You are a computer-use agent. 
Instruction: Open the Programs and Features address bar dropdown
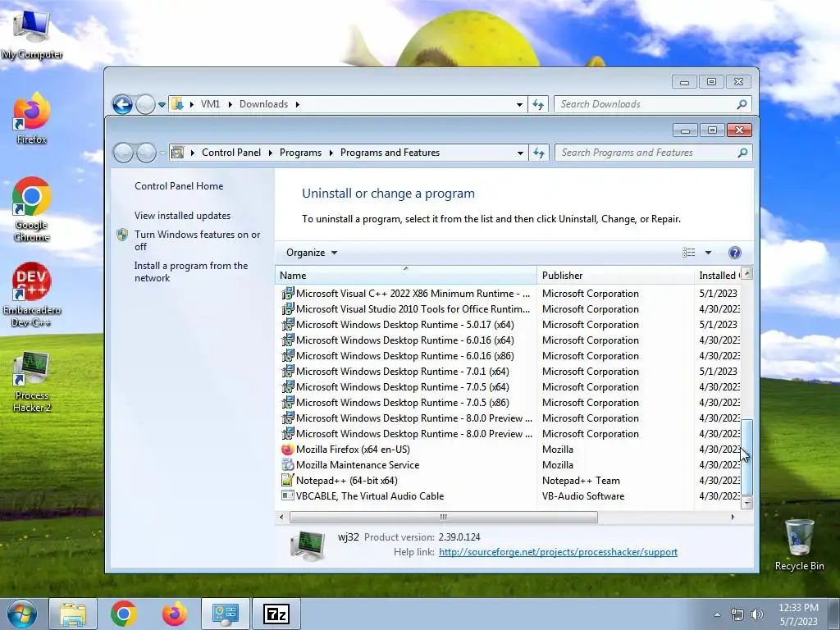tap(519, 153)
